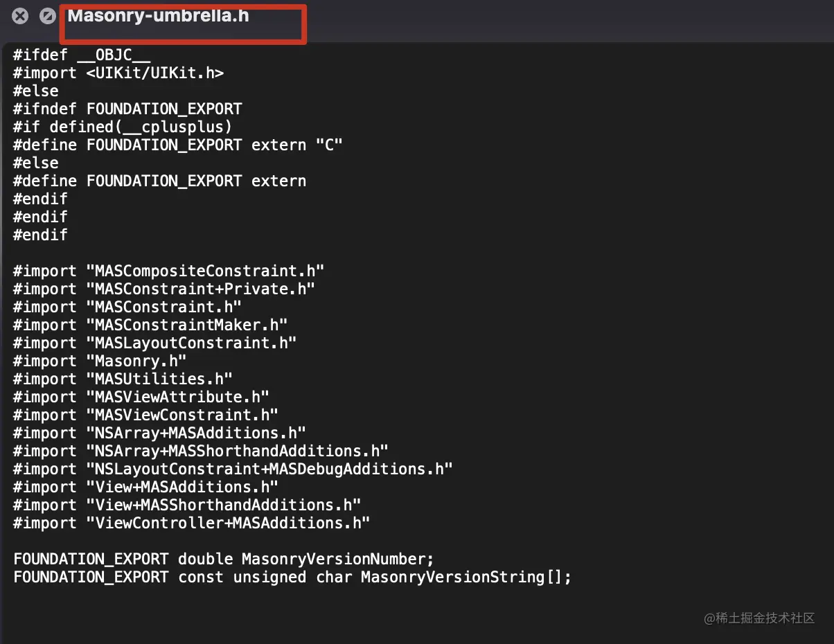Click import "MASViewAttribute.h" line
Screen dimensions: 834x644
[x=141, y=397]
